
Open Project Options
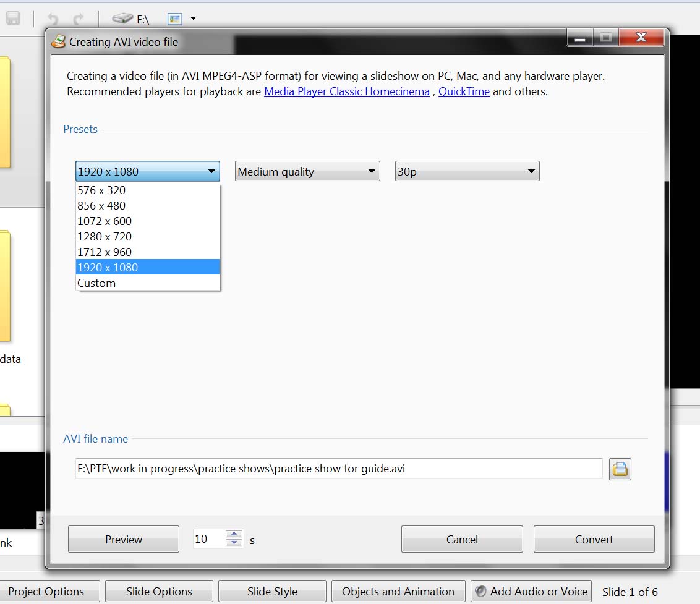point(48,592)
